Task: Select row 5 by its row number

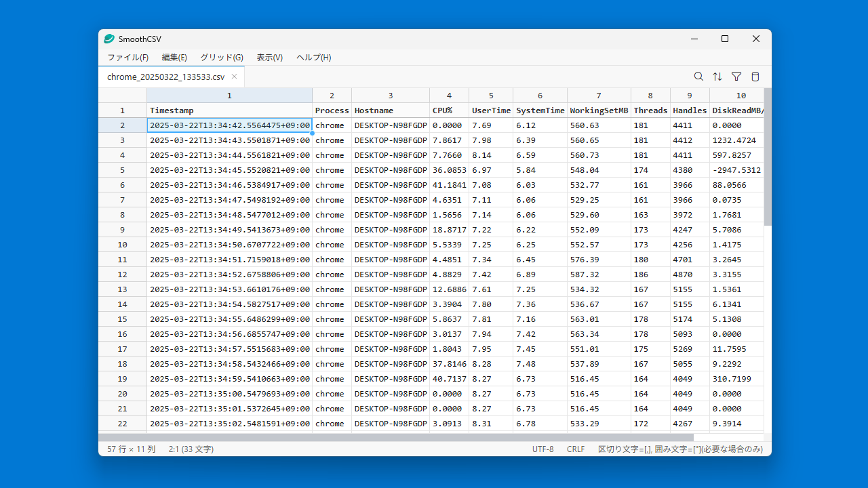Action: (x=122, y=169)
